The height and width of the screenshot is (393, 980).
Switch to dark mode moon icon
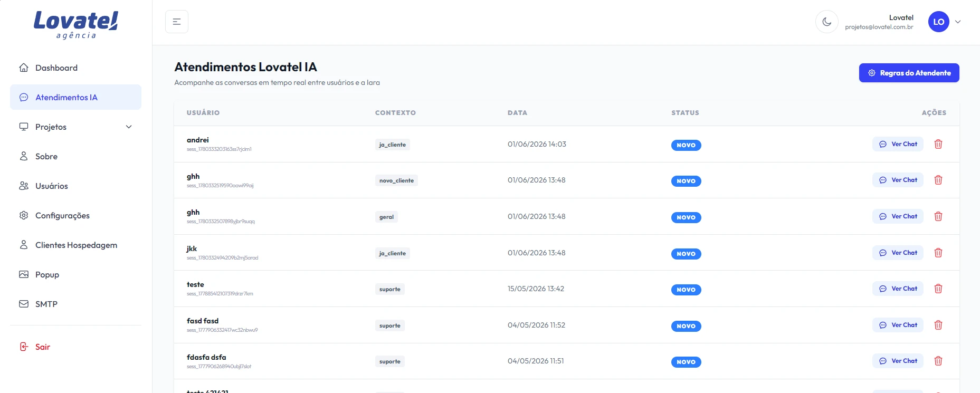pyautogui.click(x=827, y=22)
